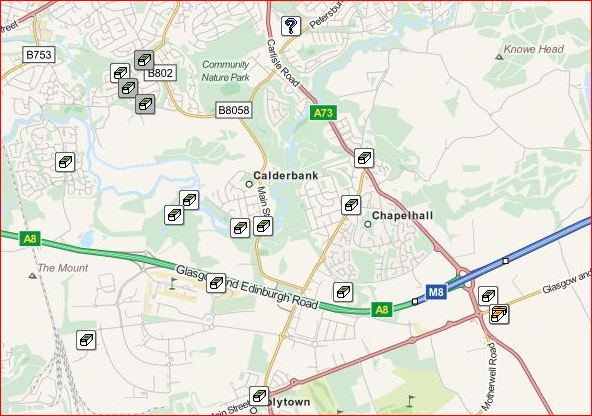Screen dimensions: 592x416
Task: Select the Chapelhall place name
Action: click(402, 216)
